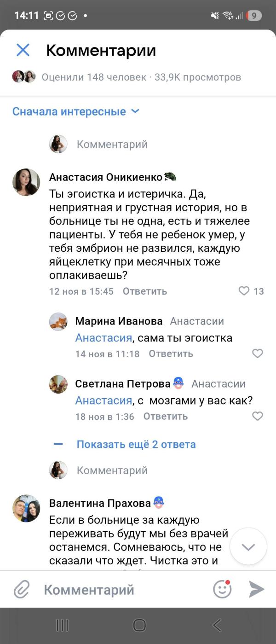Toggle like on Марина Иванова's reply
This screenshot has width=276, height=644.
(x=258, y=354)
